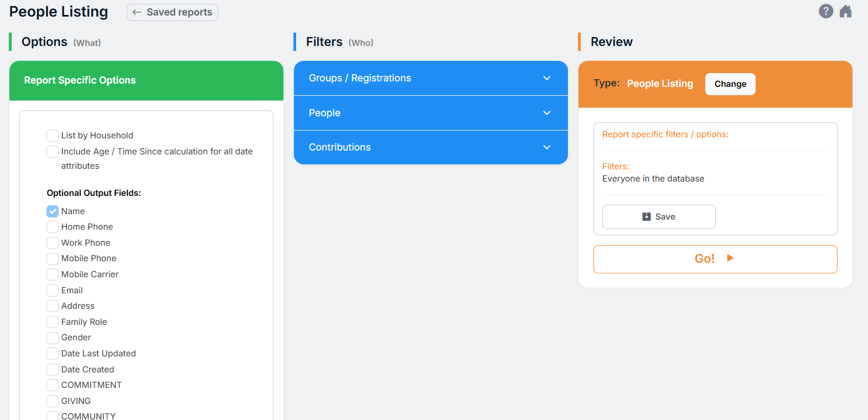Change the report type
The width and height of the screenshot is (868, 420).
pos(730,84)
